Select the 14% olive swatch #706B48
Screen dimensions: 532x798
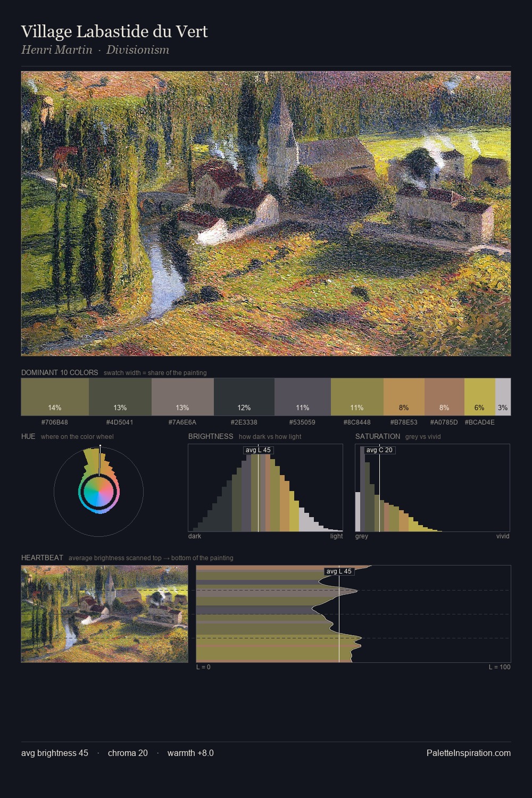click(55, 397)
